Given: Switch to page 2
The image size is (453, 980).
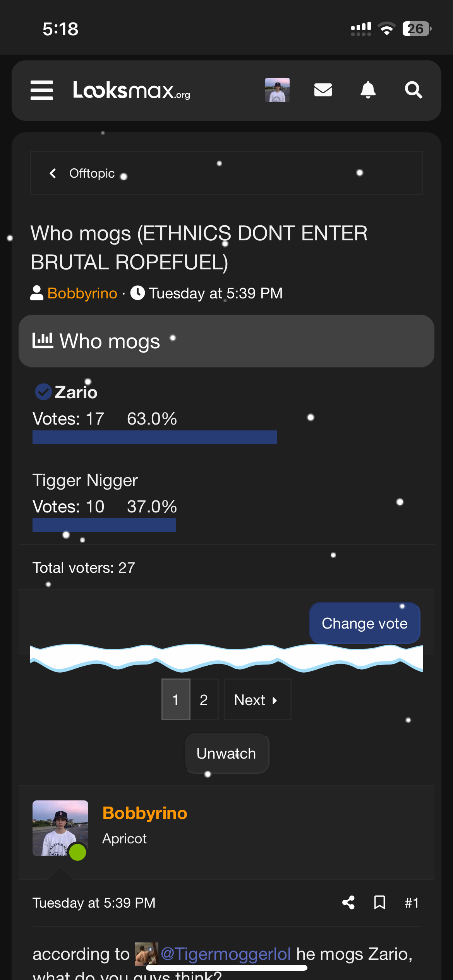Looking at the screenshot, I should [204, 700].
